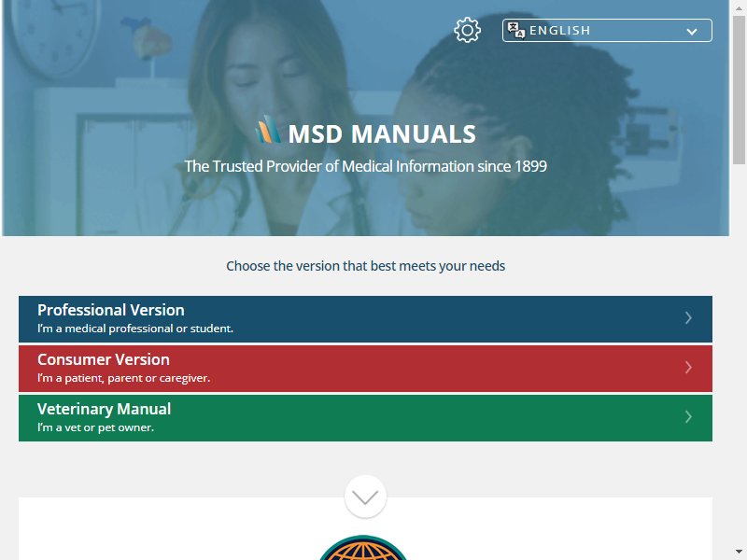The image size is (747, 560).
Task: Select the Professional Version option
Action: (x=365, y=318)
